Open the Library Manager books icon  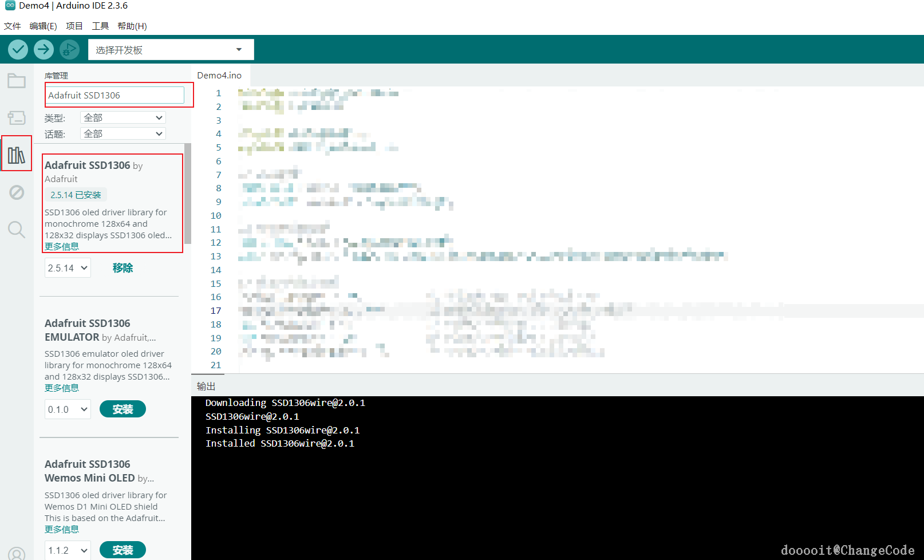tap(17, 155)
